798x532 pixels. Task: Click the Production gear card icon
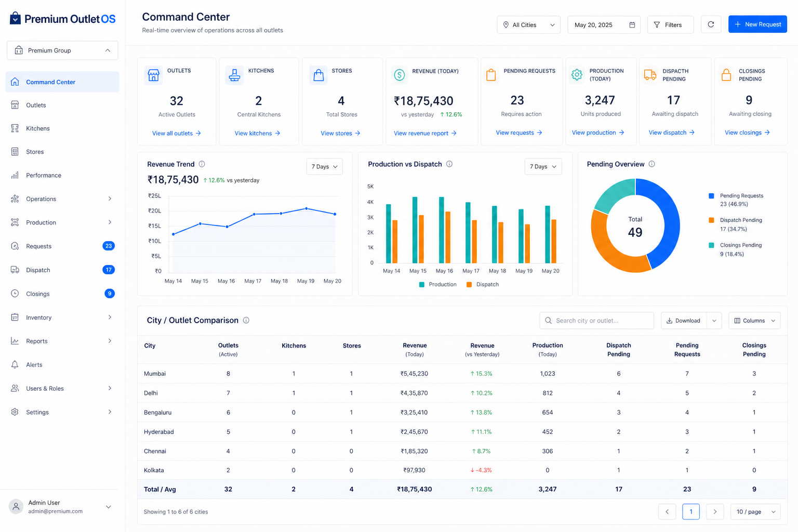pyautogui.click(x=577, y=75)
